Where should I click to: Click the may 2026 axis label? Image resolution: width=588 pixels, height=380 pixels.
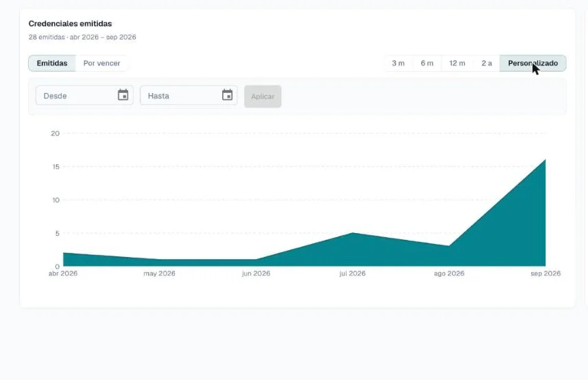tap(159, 273)
